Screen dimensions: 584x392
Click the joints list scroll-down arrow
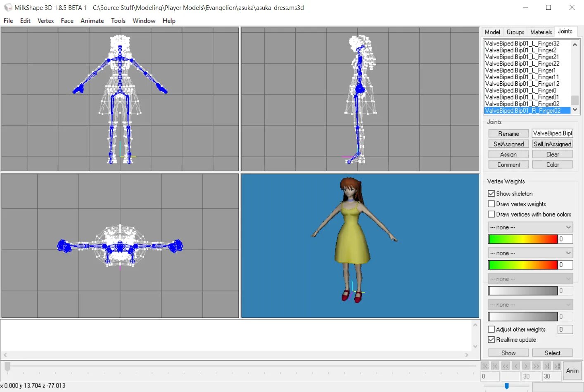(x=575, y=110)
